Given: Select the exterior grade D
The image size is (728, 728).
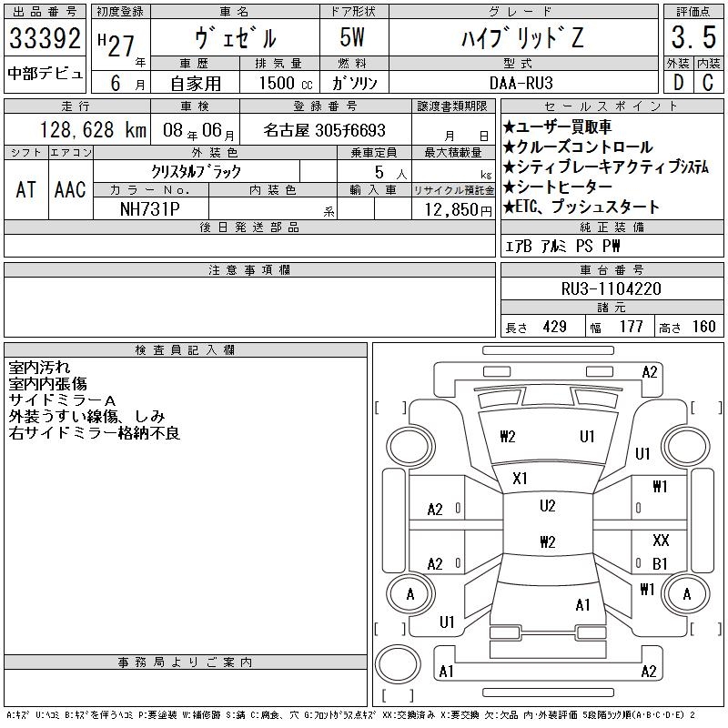Looking at the screenshot, I should pyautogui.click(x=678, y=83).
